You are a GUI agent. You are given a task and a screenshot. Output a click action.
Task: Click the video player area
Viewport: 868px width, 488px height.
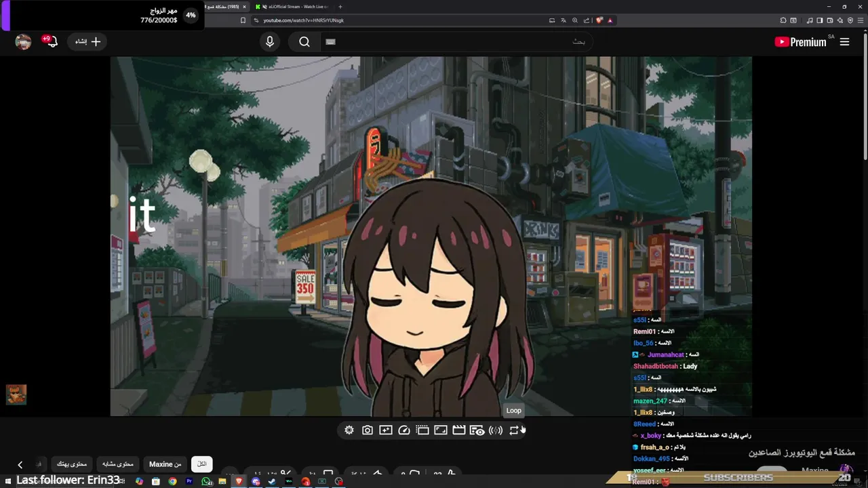point(431,236)
